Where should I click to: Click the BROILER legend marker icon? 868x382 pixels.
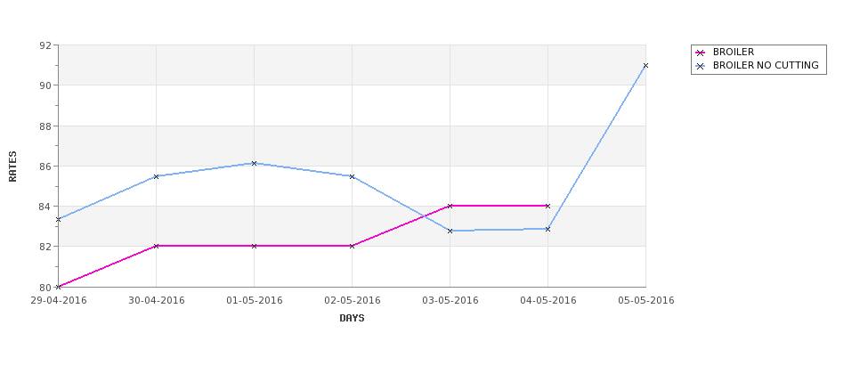click(701, 53)
